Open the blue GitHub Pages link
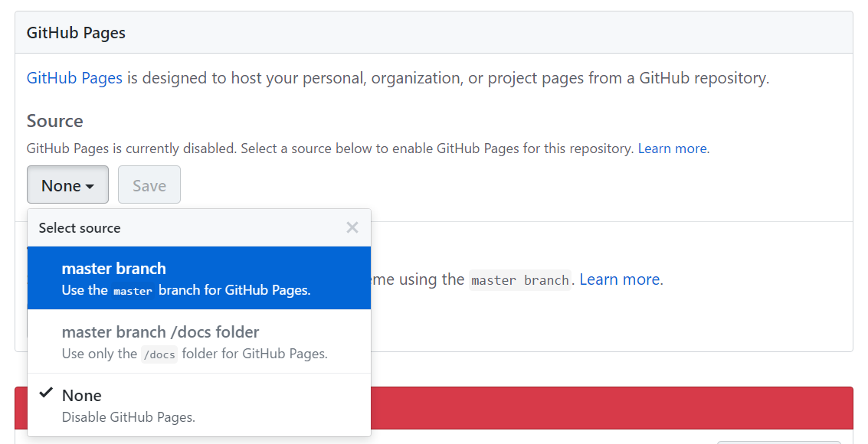Screen dimensions: 868x444 click(x=74, y=78)
